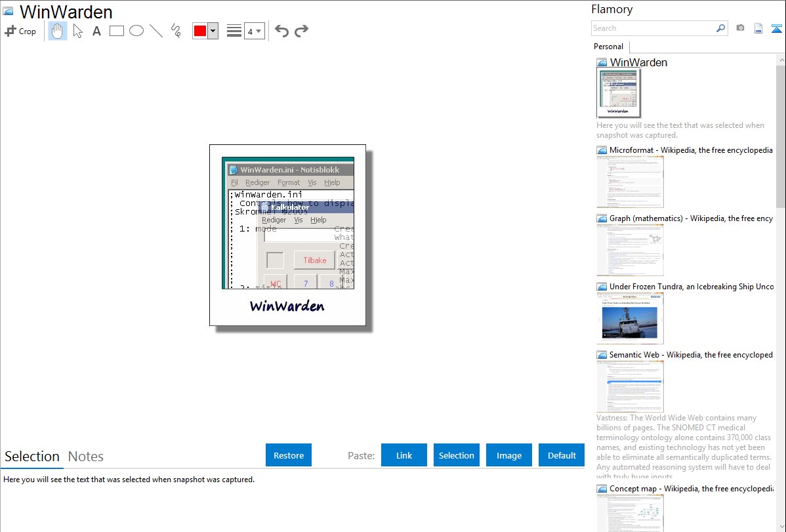Image resolution: width=786 pixels, height=532 pixels.
Task: Open the Semantic Web snapshot thumbnail
Action: (630, 386)
